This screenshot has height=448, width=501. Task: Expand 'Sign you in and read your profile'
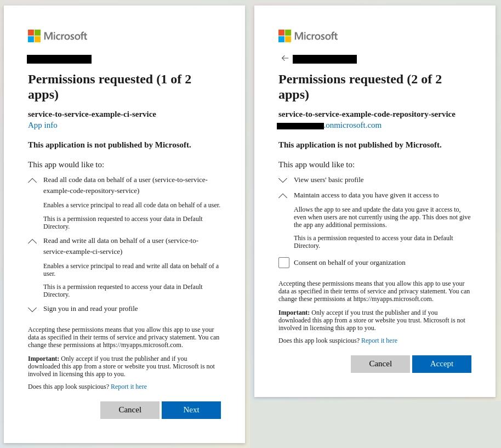[x=33, y=309]
